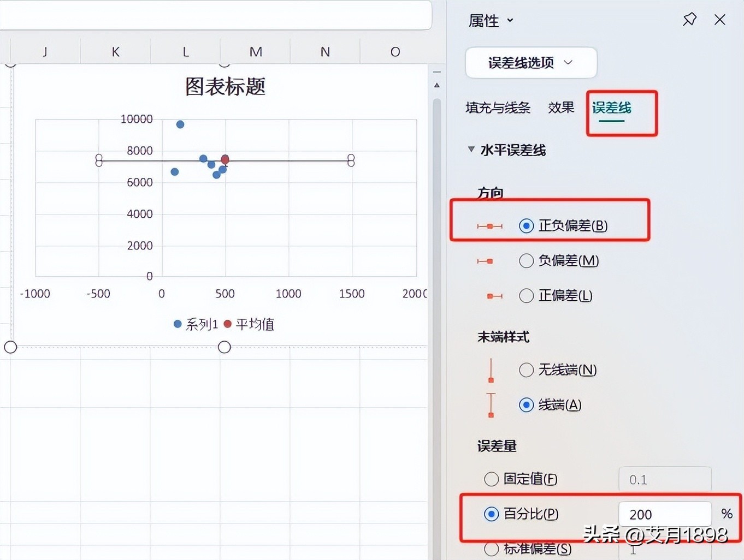Screen dimensions: 744x560
Task: Pin the 属性 properties panel
Action: pyautogui.click(x=689, y=20)
